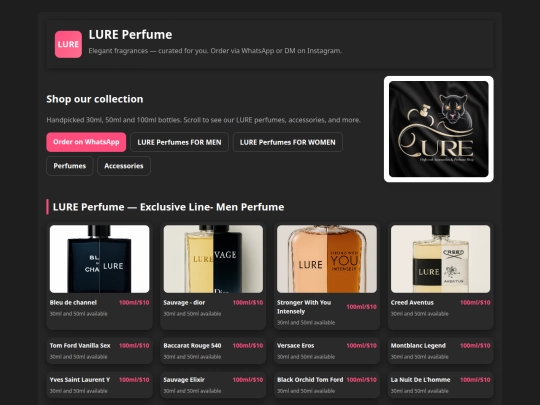Click the Handpicked 30ml, 50ml and 100ml description
The height and width of the screenshot is (405, 540).
coord(204,120)
